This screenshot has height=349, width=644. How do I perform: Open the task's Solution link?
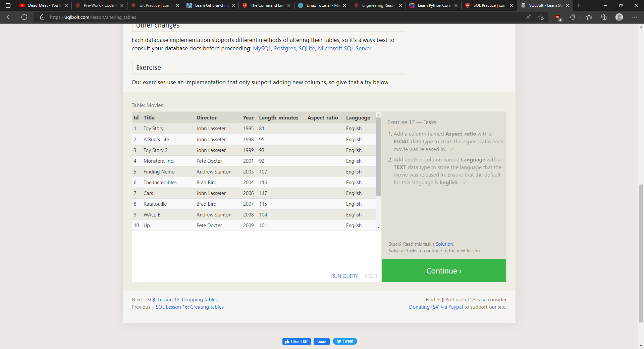point(444,244)
